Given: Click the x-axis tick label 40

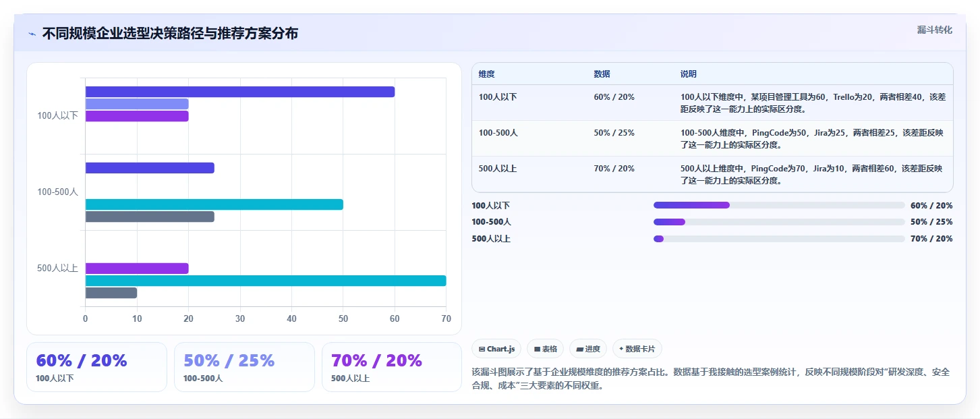Looking at the screenshot, I should click(x=291, y=318).
